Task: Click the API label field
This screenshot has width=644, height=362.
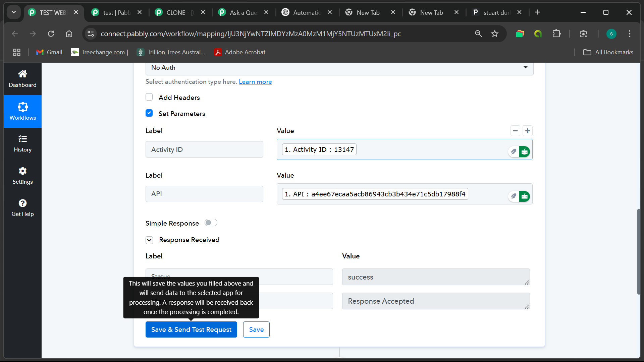Action: coord(204,194)
